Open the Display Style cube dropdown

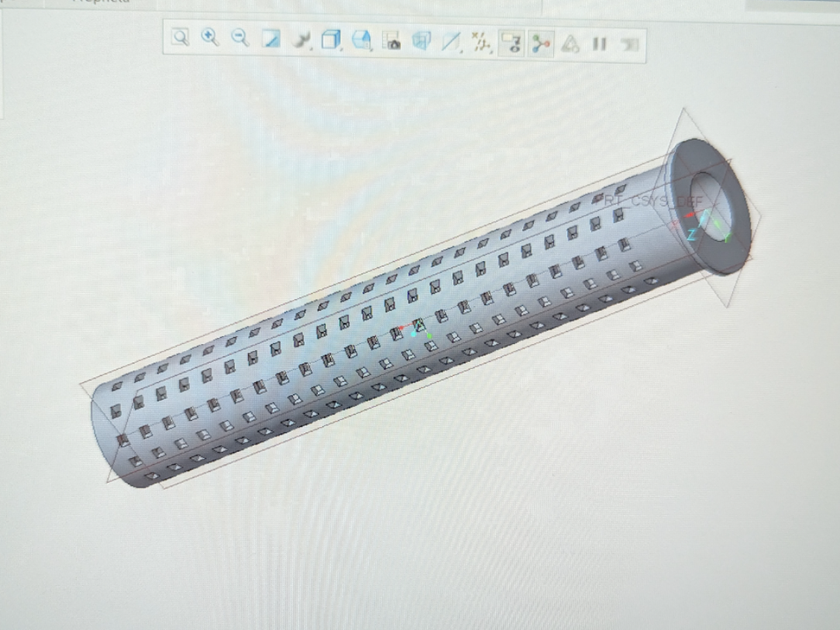coord(332,40)
